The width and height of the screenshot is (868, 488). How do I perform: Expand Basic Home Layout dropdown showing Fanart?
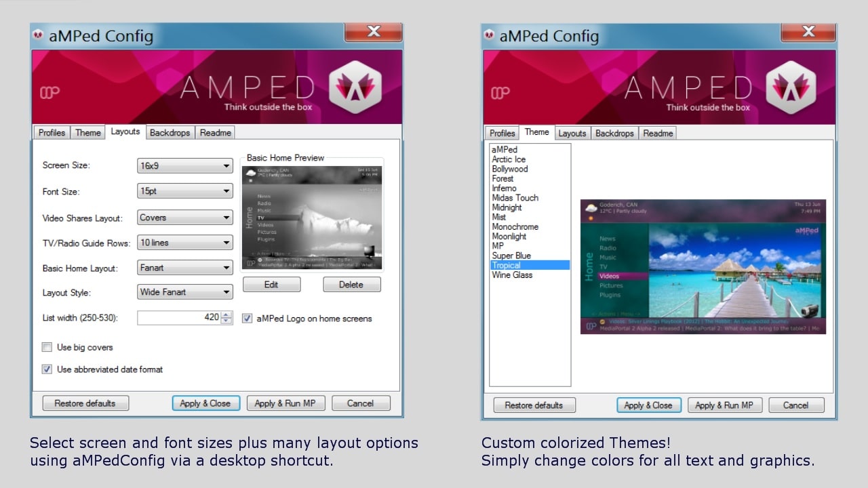click(185, 268)
